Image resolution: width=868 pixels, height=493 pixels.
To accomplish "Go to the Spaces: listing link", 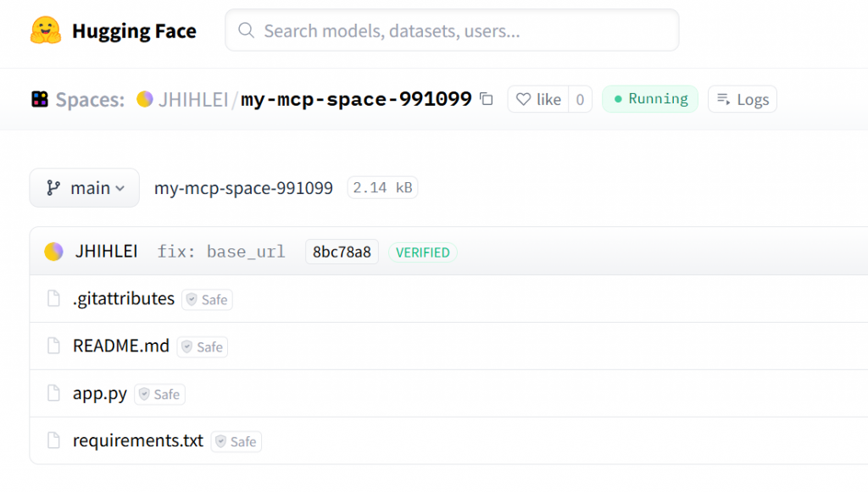I will pos(90,100).
